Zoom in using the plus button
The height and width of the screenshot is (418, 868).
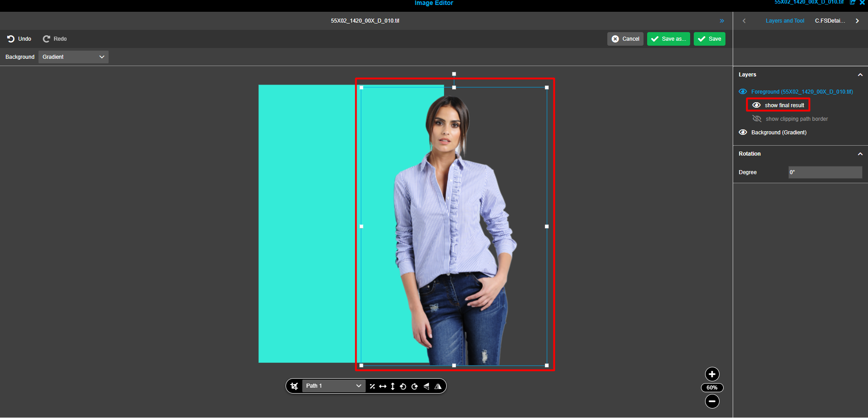click(x=711, y=374)
